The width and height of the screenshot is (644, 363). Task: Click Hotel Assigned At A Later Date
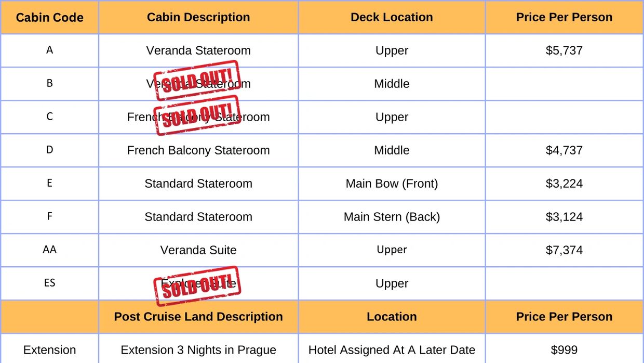coord(392,350)
